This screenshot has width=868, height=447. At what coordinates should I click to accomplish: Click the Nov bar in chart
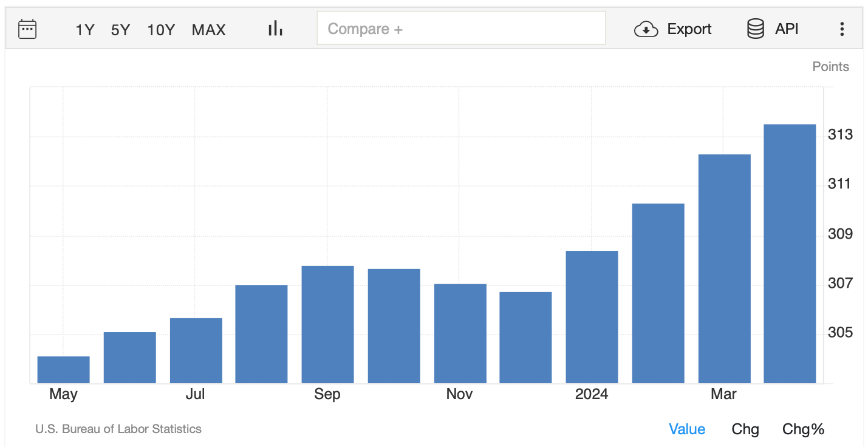pos(460,333)
